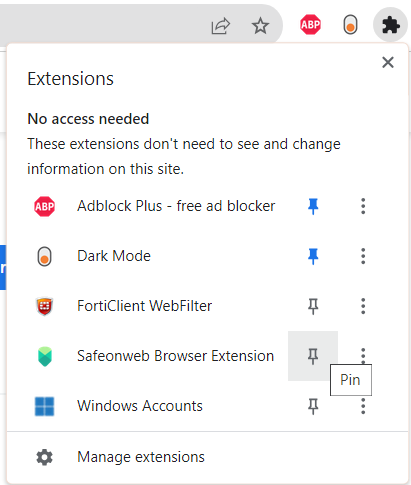Unpin Dark Mode from the toolbar
This screenshot has width=411, height=485.
pos(313,256)
